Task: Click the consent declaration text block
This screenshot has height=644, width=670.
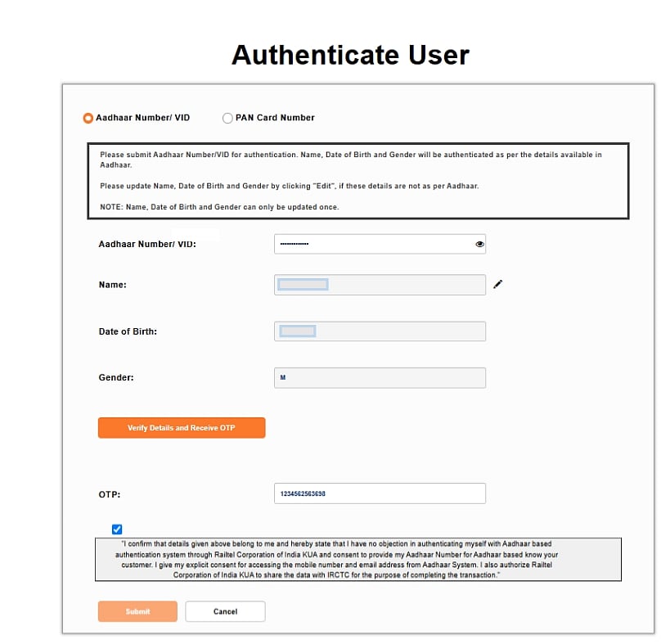Action: point(357,560)
